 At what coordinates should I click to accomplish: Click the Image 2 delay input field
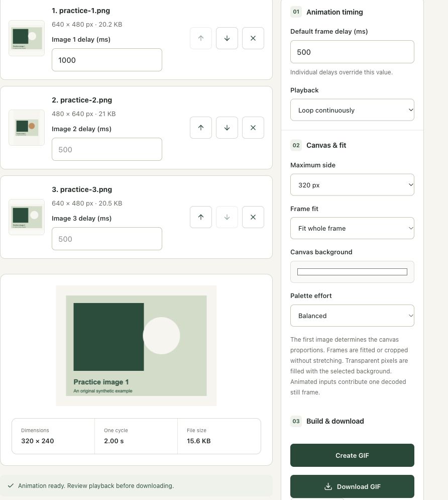[x=107, y=149]
